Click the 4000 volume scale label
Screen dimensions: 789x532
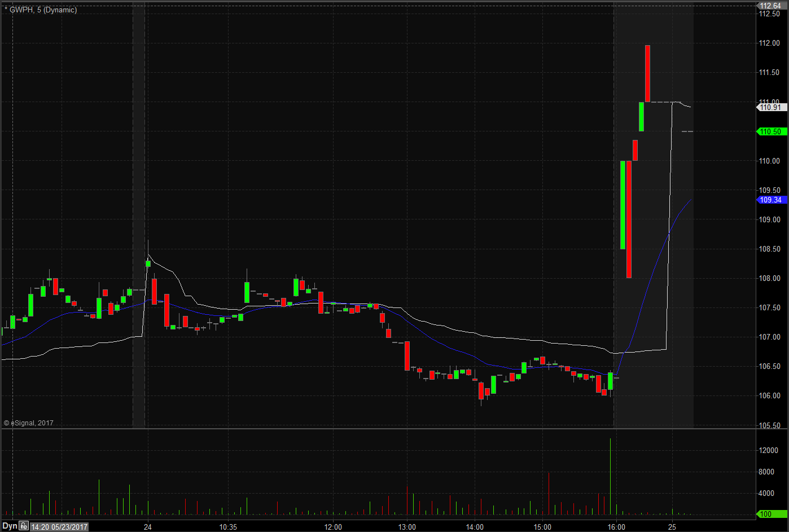tap(766, 493)
